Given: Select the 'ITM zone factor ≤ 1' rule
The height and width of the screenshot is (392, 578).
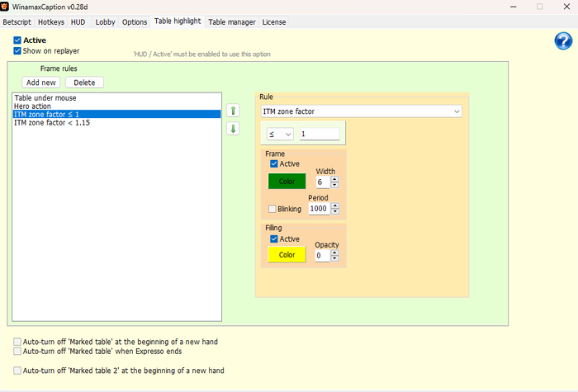Looking at the screenshot, I should point(117,114).
